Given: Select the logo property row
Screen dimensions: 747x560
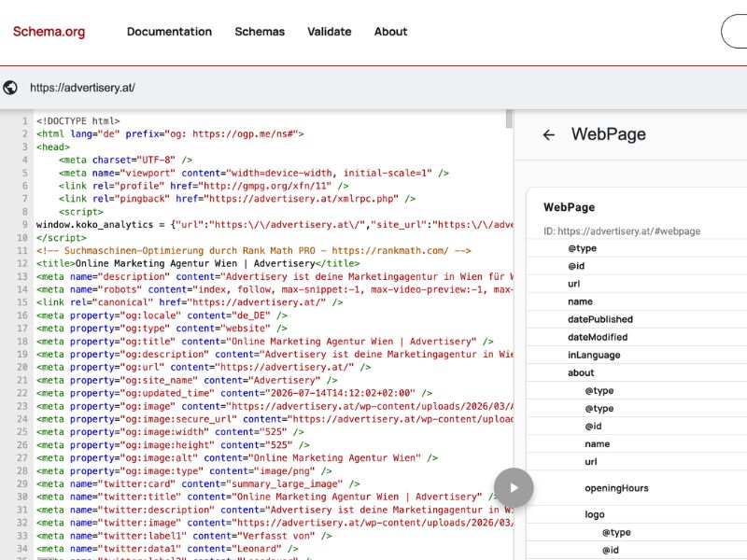Looking at the screenshot, I should pyautogui.click(x=637, y=514).
